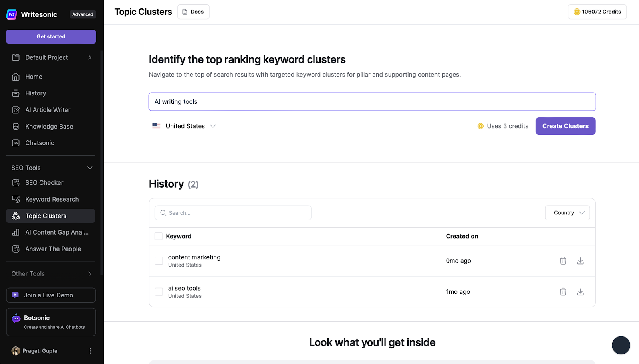Click the Home house icon

[x=16, y=77]
